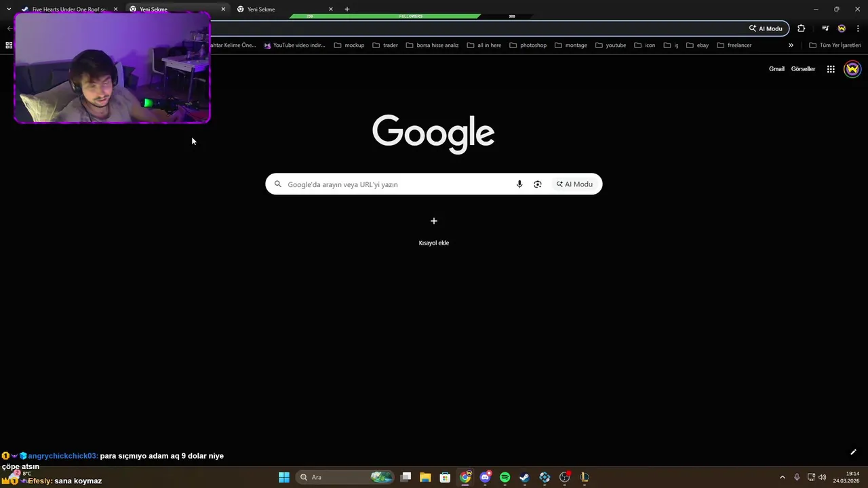Open the volume speaker tray icon
Screen dimensions: 868x488
(823, 477)
